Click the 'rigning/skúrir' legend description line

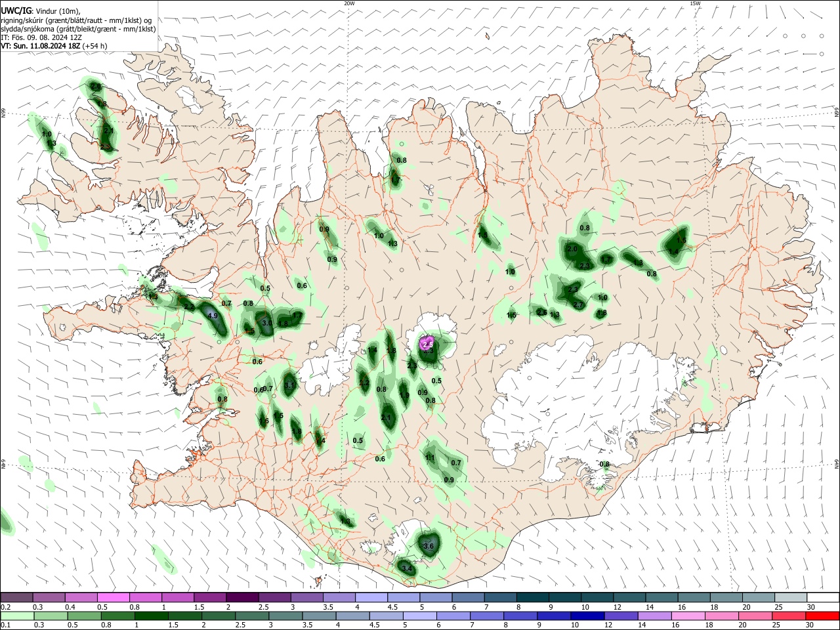(x=76, y=20)
